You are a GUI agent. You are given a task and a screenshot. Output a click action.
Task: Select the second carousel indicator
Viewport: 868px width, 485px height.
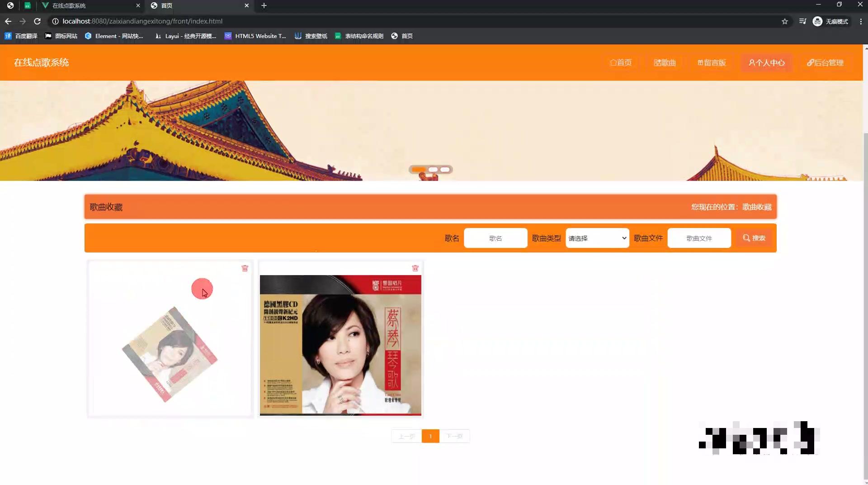433,170
